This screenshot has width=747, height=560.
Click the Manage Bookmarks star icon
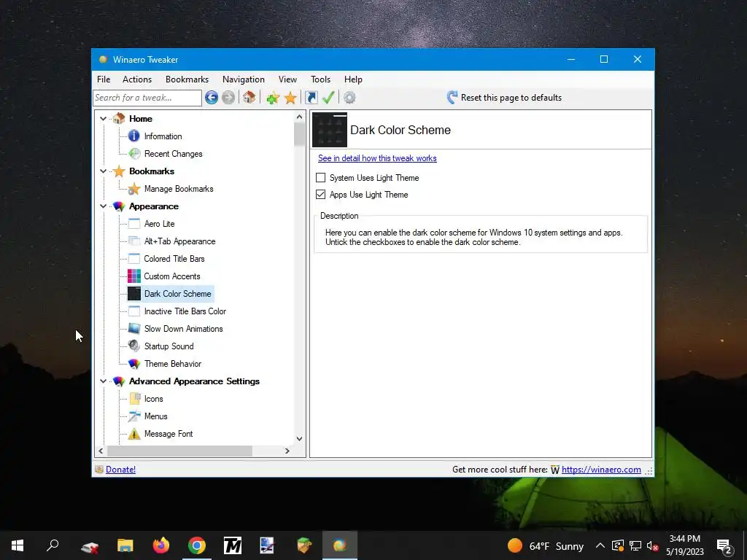point(134,189)
